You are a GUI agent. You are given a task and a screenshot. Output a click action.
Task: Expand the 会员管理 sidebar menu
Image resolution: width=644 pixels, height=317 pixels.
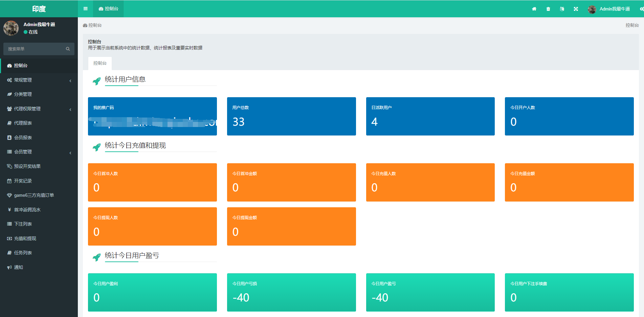pos(39,152)
